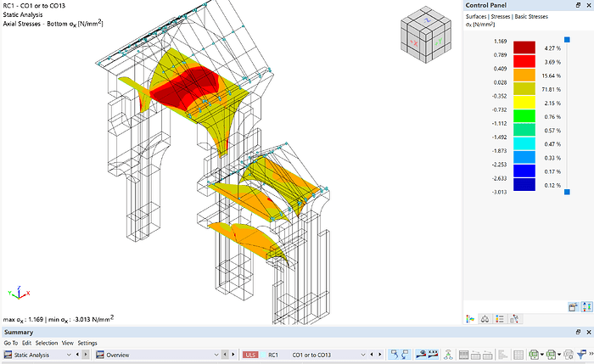Go to next table after Overview

(233, 355)
